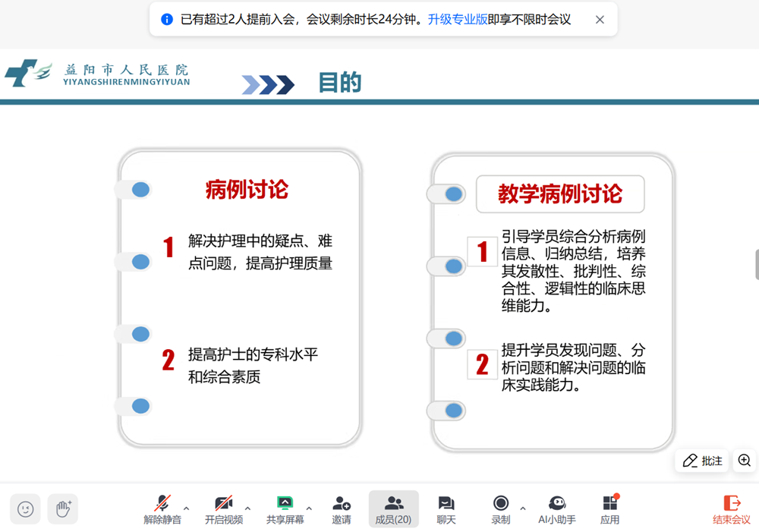Click the 批注 annotate button
The image size is (759, 532).
tap(702, 461)
